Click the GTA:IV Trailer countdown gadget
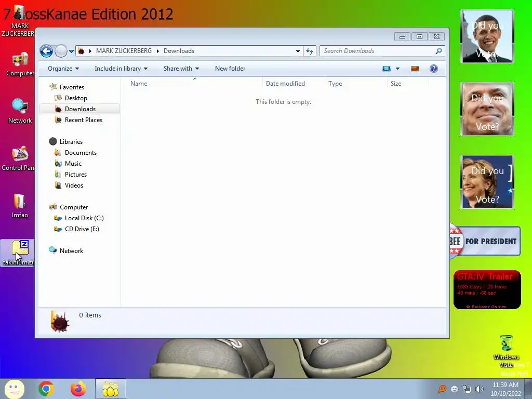The width and height of the screenshot is (532, 399). [x=487, y=289]
